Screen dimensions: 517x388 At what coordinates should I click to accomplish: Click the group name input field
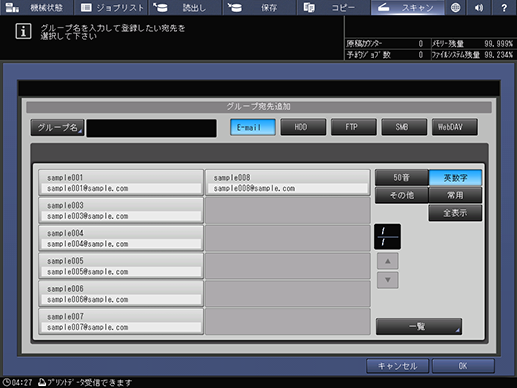[x=152, y=128]
